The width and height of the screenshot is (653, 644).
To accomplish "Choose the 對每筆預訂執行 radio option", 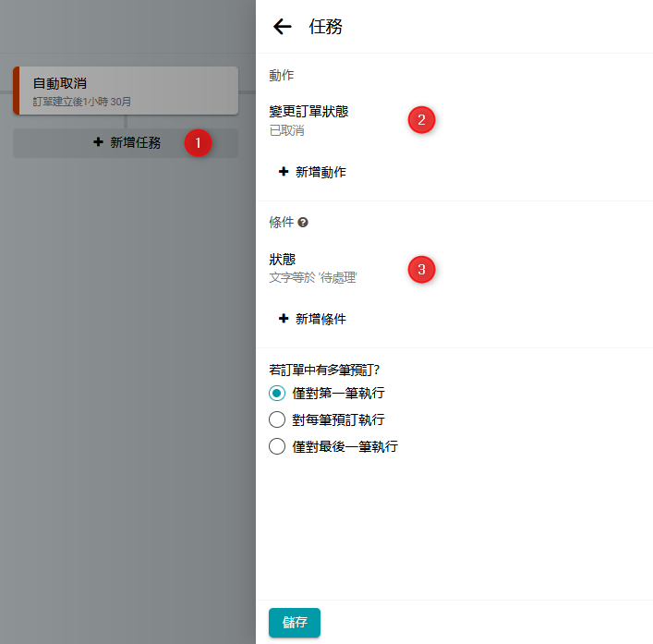I will click(x=277, y=419).
